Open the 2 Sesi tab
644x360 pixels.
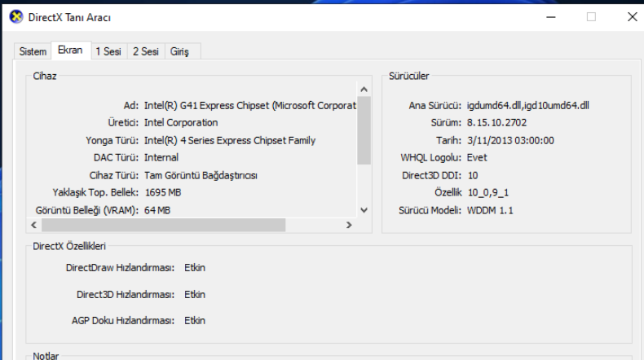[146, 52]
